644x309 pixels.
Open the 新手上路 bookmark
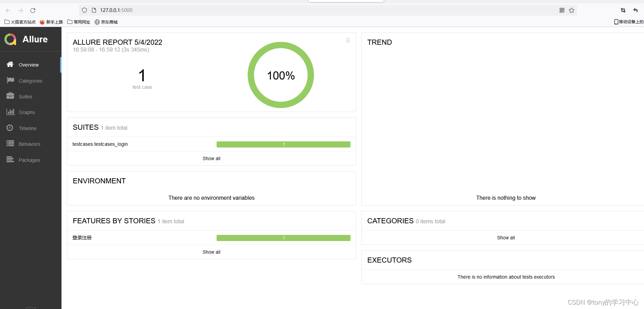[51, 22]
